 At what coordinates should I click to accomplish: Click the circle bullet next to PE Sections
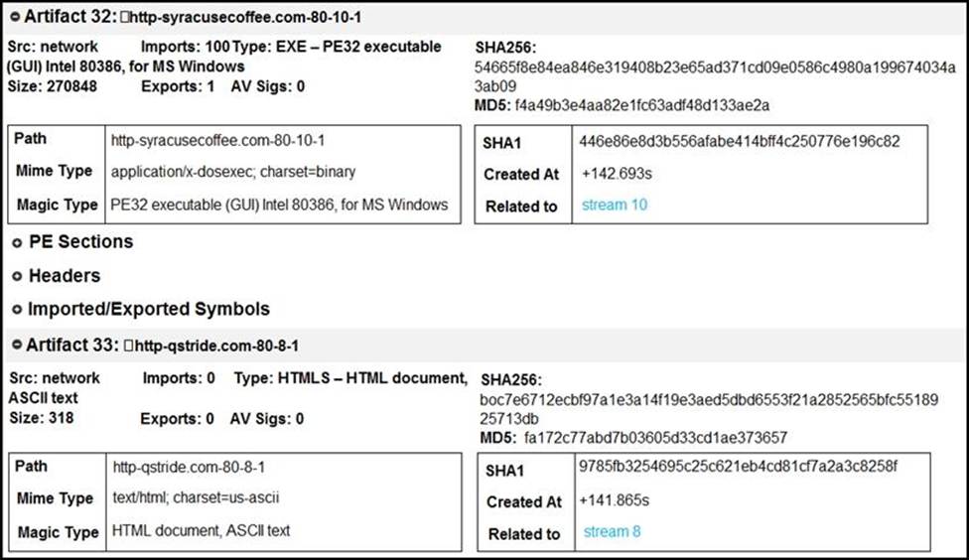pos(17,243)
